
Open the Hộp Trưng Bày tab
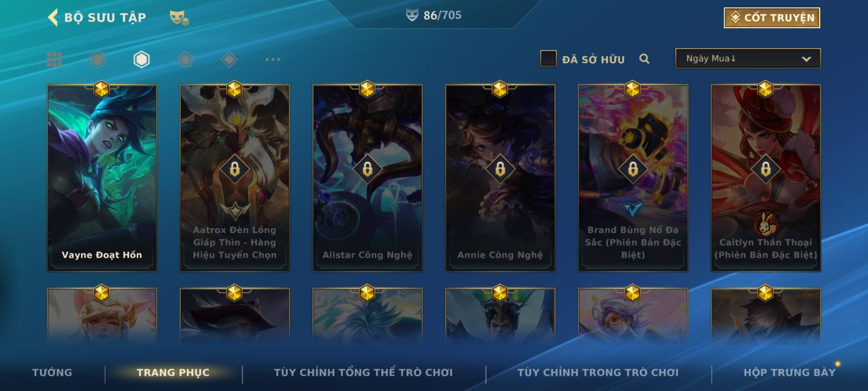pyautogui.click(x=790, y=373)
